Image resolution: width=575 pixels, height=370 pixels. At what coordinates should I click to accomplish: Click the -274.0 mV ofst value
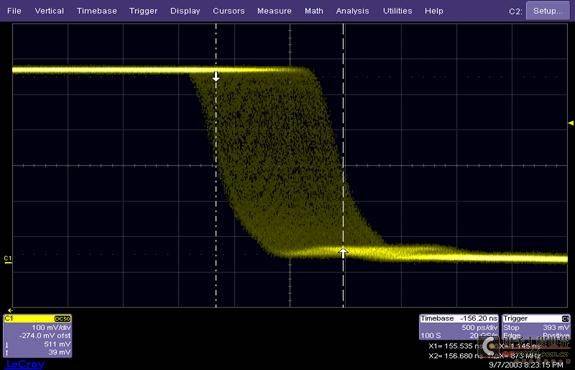(45, 335)
